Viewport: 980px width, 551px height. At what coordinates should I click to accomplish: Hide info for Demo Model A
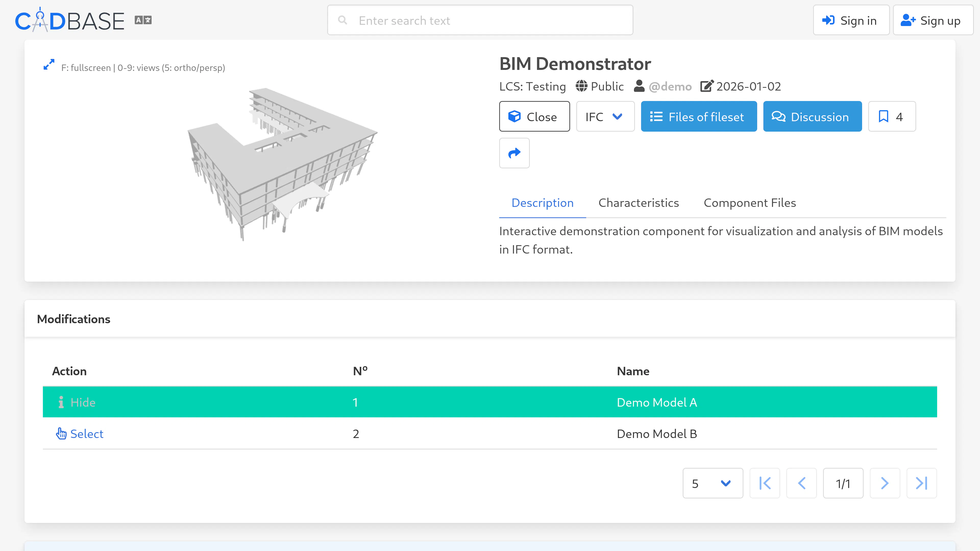pos(77,402)
